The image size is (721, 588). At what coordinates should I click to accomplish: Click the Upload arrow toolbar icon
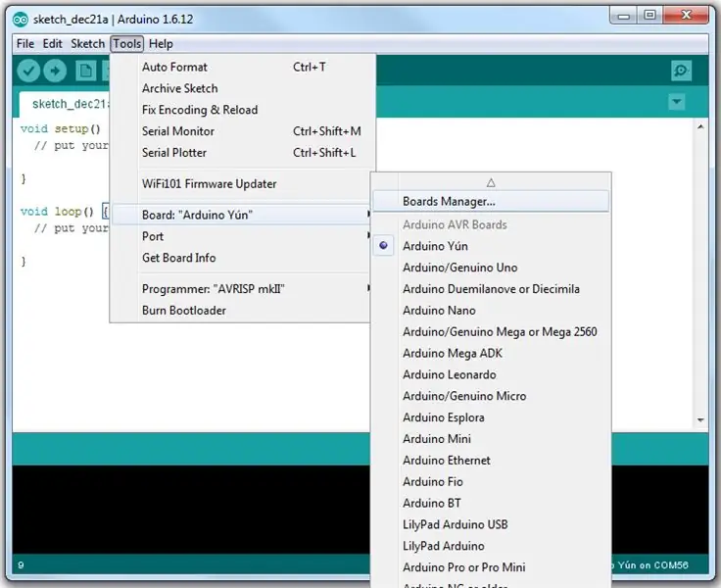[55, 71]
